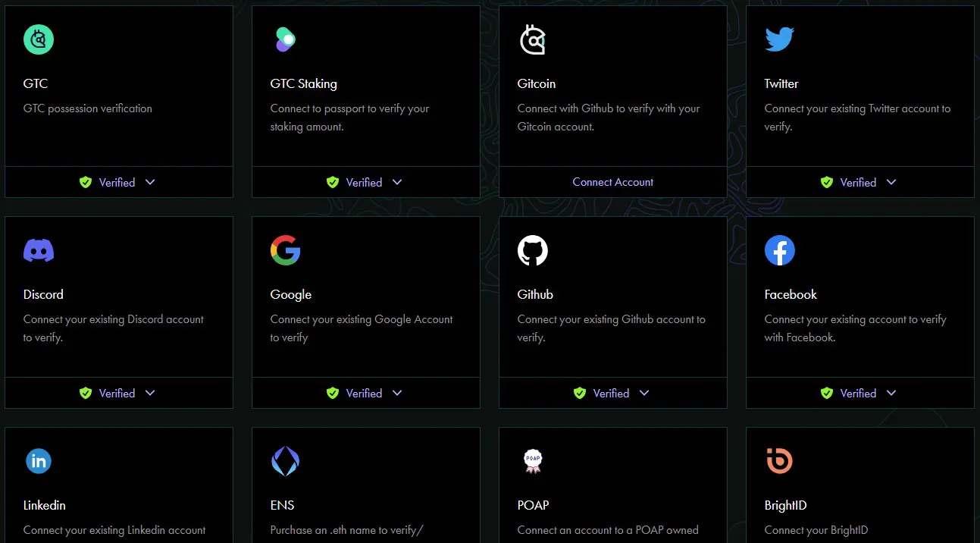Image resolution: width=980 pixels, height=543 pixels.
Task: Click the BrightID orange logo icon
Action: 779,461
